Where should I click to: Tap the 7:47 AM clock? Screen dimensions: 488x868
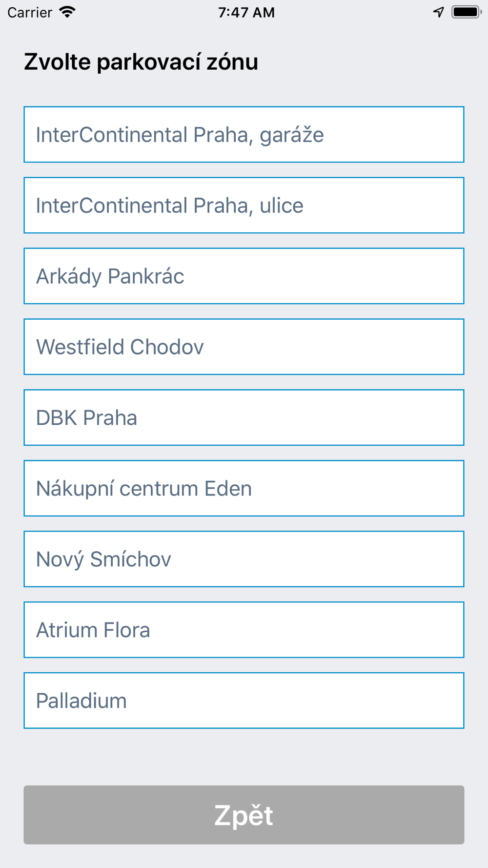246,12
